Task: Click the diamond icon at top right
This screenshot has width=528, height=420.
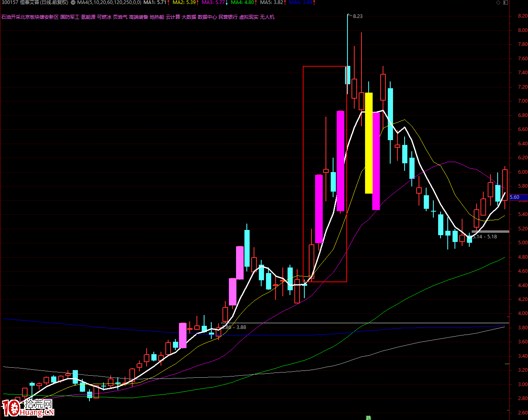Action: [498, 3]
